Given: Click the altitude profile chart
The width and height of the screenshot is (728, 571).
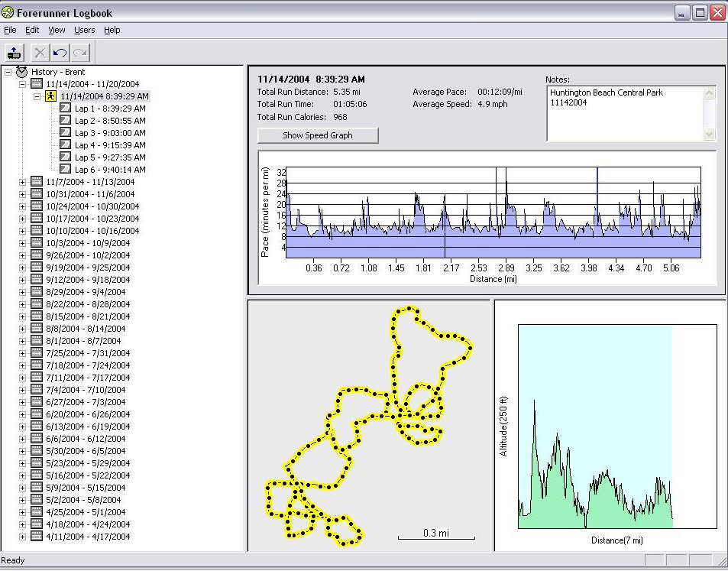Looking at the screenshot, I should coord(617,426).
